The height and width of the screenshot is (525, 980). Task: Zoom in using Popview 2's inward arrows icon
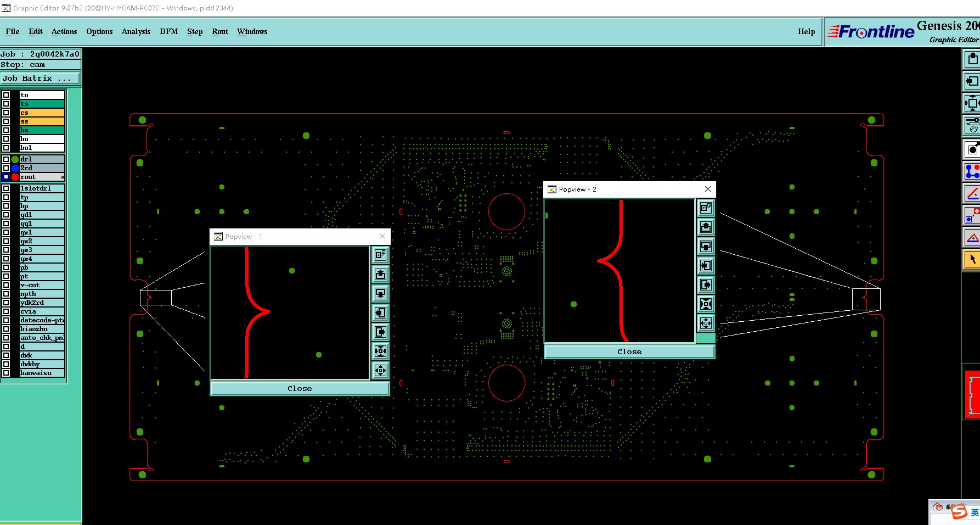pyautogui.click(x=706, y=304)
